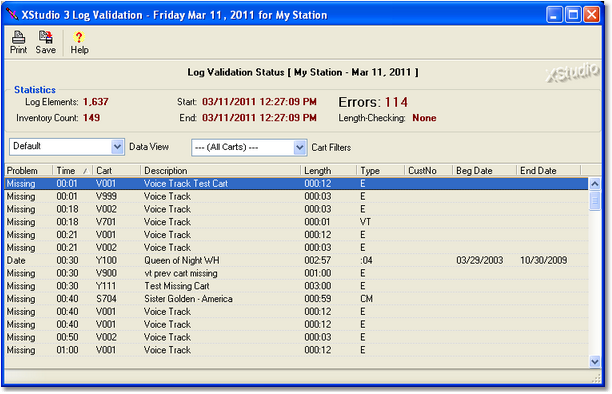Screen dimensions: 612x394
Task: Select the 01:00 V001 Voice Track row
Action: (296, 350)
